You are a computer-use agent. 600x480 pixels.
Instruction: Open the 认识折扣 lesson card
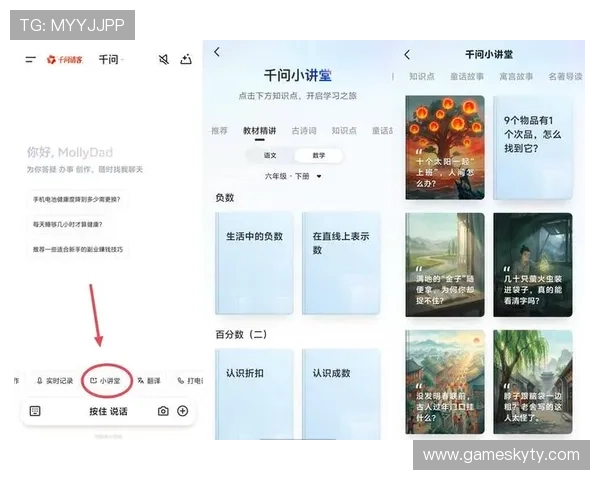pos(254,394)
